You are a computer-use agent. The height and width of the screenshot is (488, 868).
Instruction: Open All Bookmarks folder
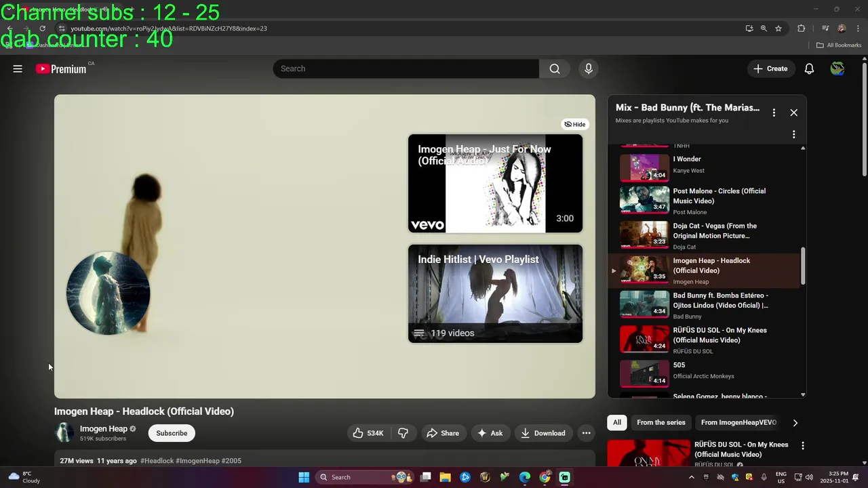(839, 45)
